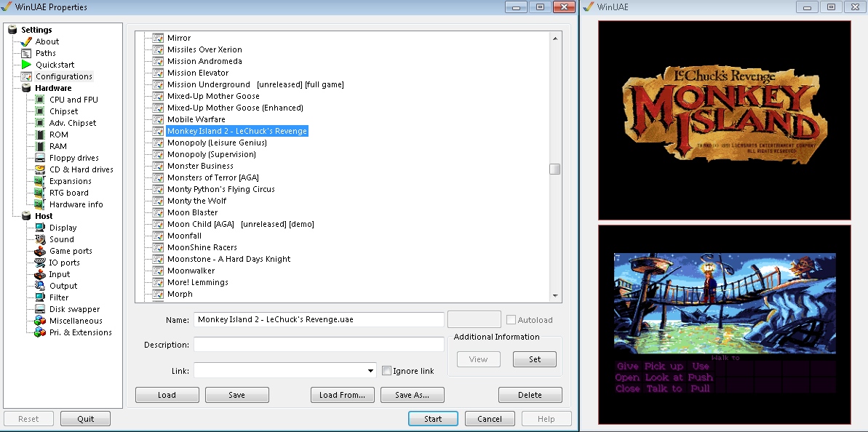Select Monopoly (Leisure Genius) entry
Image resolution: width=868 pixels, height=432 pixels.
217,143
